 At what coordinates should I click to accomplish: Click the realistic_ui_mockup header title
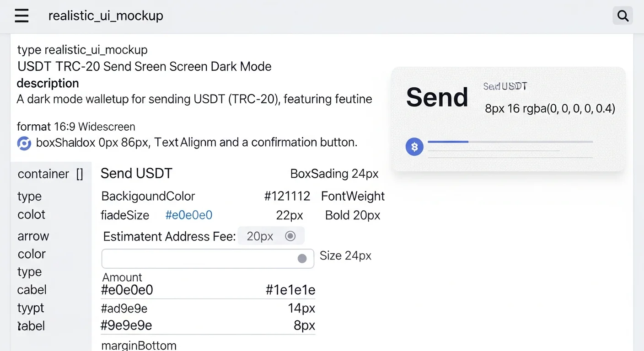106,16
